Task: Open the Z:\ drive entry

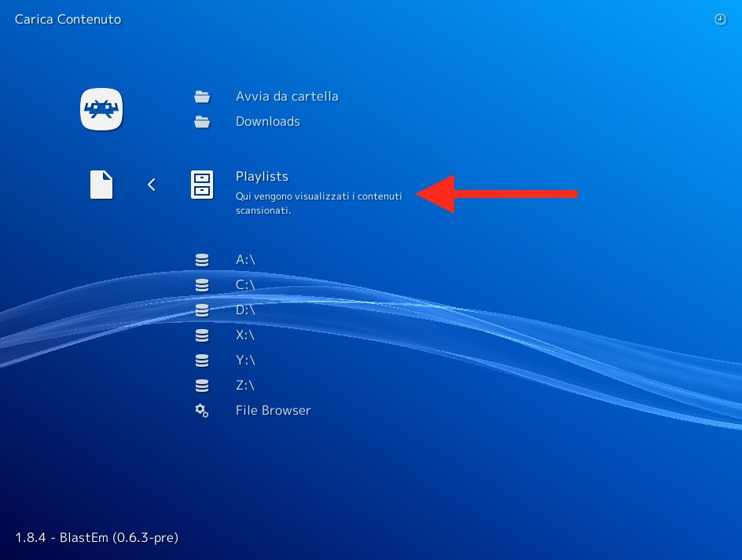Action: click(x=245, y=385)
